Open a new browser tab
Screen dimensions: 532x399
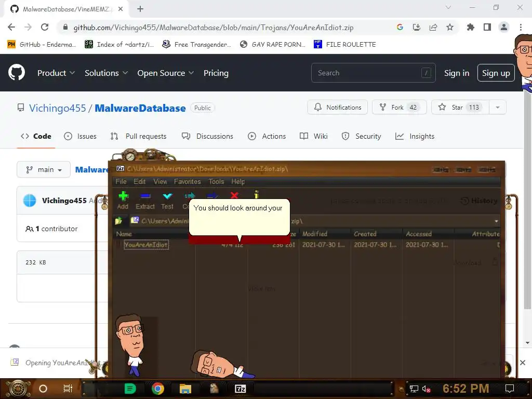(x=140, y=9)
